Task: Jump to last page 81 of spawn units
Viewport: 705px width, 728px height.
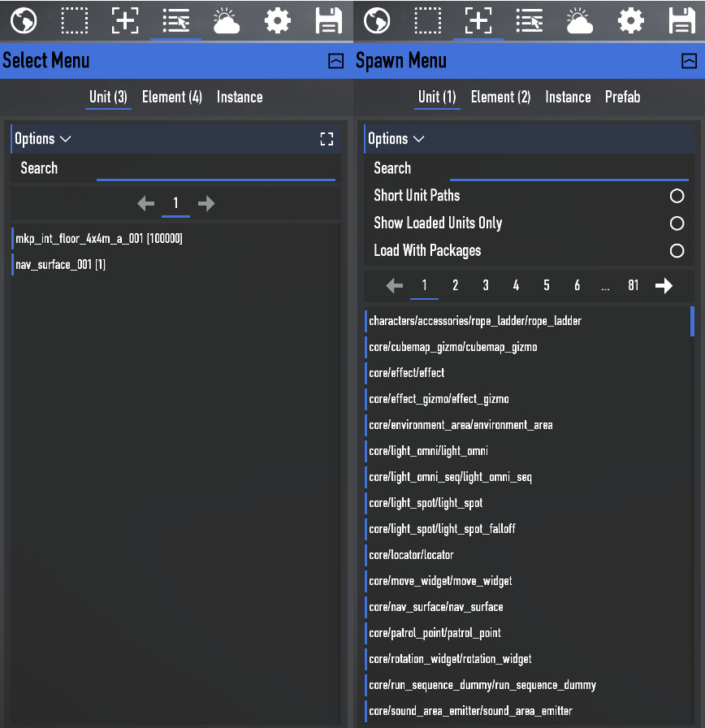Action: (x=634, y=285)
